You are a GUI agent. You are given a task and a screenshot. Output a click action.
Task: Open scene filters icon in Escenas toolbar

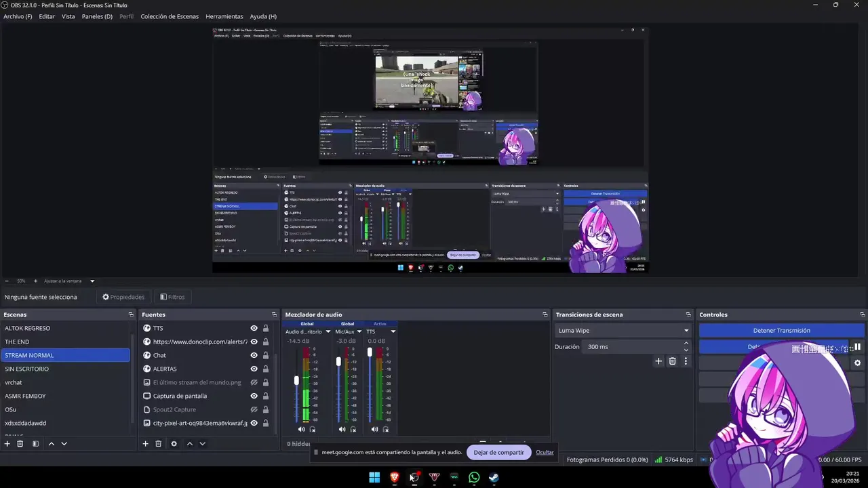(35, 444)
